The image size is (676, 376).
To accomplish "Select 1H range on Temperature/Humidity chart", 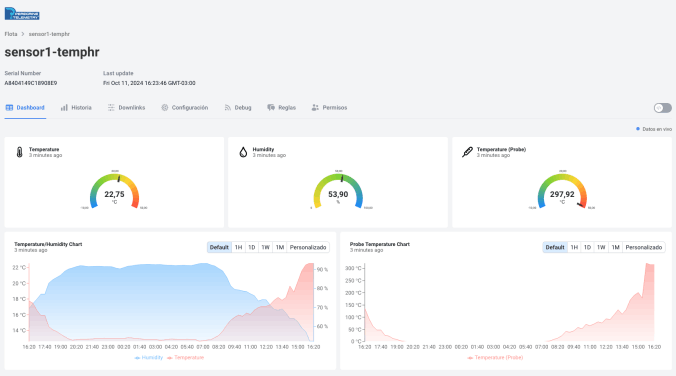I will [238, 247].
